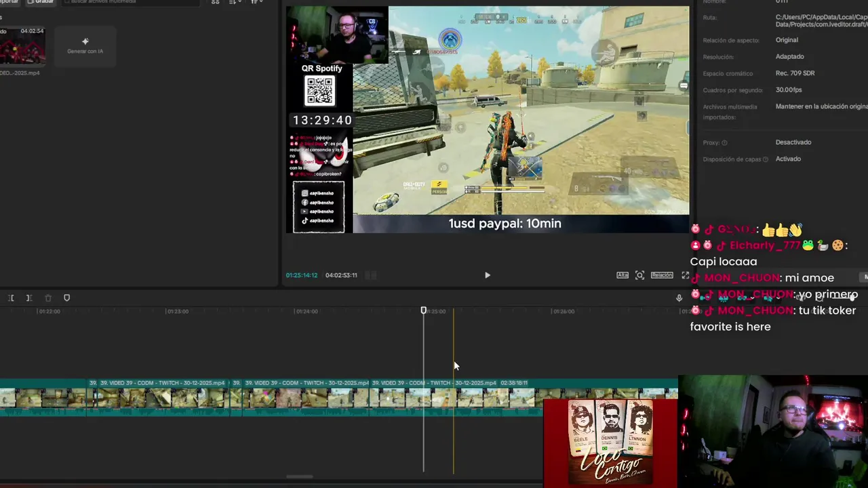Image resolution: width=868 pixels, height=488 pixels.
Task: Focus the multimedia search field
Action: point(132,2)
